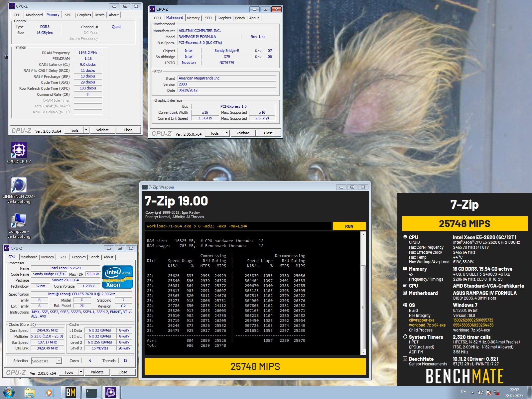Click the BIOS date field 06/29/2012

pyautogui.click(x=226, y=90)
